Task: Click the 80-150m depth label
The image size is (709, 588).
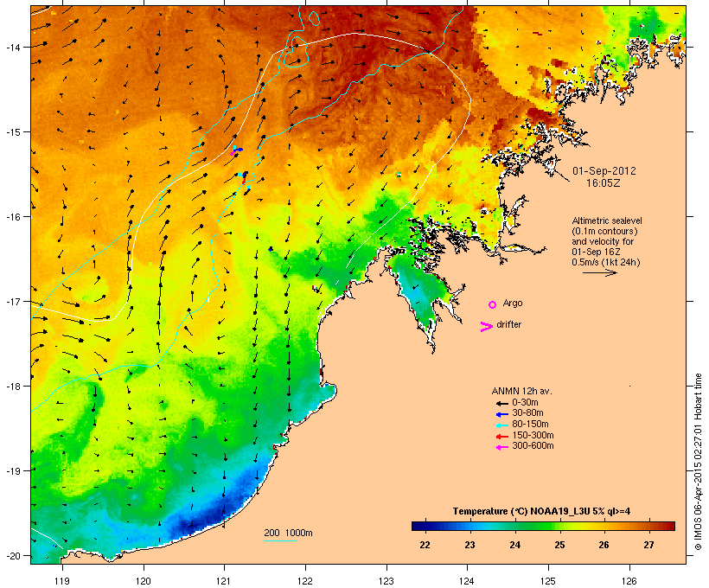Action: [530, 425]
